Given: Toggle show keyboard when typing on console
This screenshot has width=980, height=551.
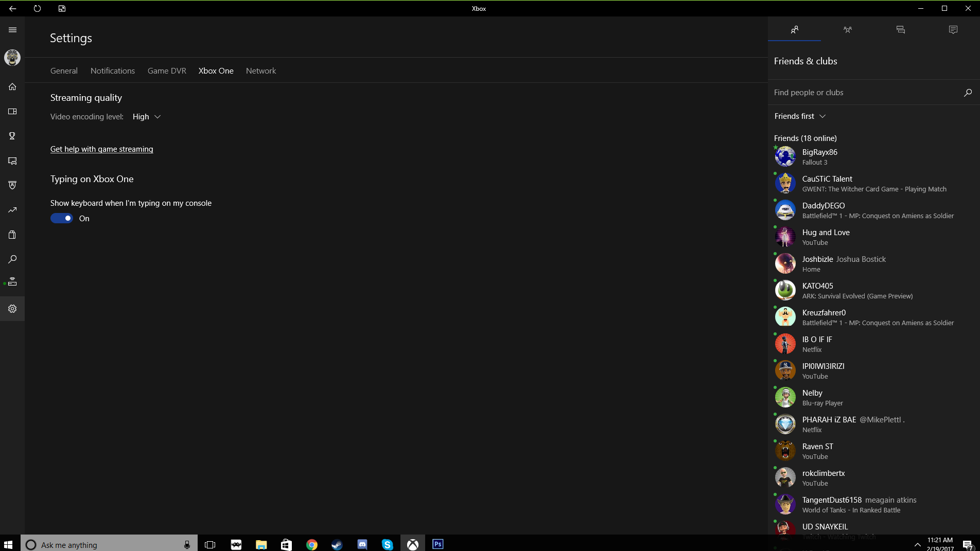Looking at the screenshot, I should [x=62, y=218].
